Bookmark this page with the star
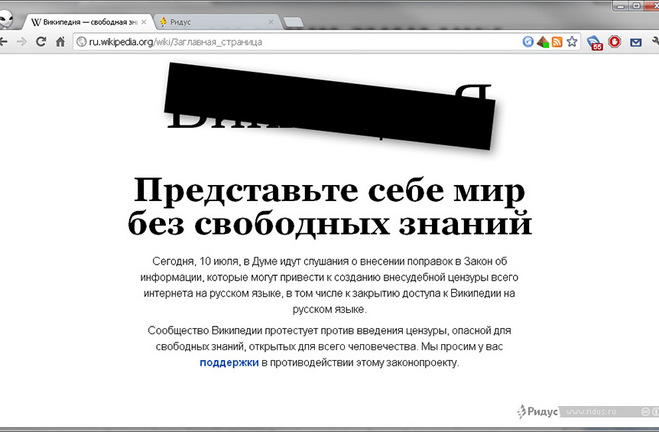This screenshot has height=432, width=659. coord(572,42)
